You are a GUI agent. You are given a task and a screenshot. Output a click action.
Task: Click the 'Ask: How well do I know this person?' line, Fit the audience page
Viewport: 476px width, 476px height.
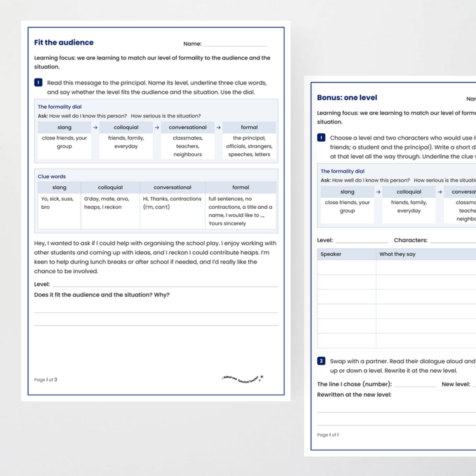pos(119,116)
